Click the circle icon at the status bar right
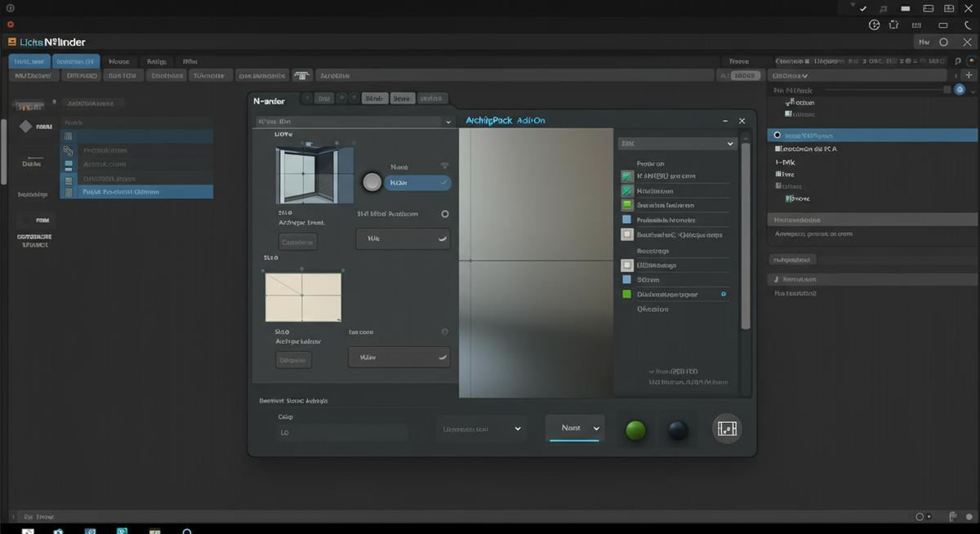 (920, 517)
